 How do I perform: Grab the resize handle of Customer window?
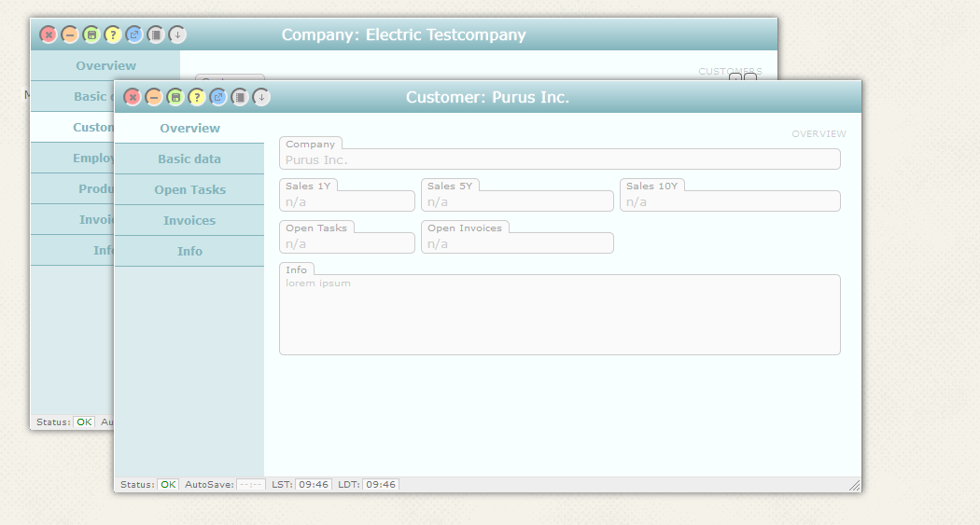pos(854,486)
